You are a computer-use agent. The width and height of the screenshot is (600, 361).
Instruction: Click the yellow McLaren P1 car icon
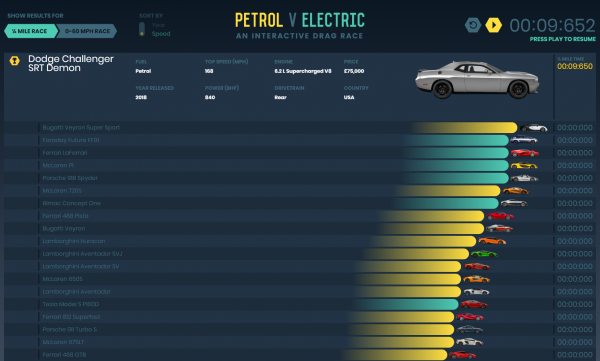point(524,165)
